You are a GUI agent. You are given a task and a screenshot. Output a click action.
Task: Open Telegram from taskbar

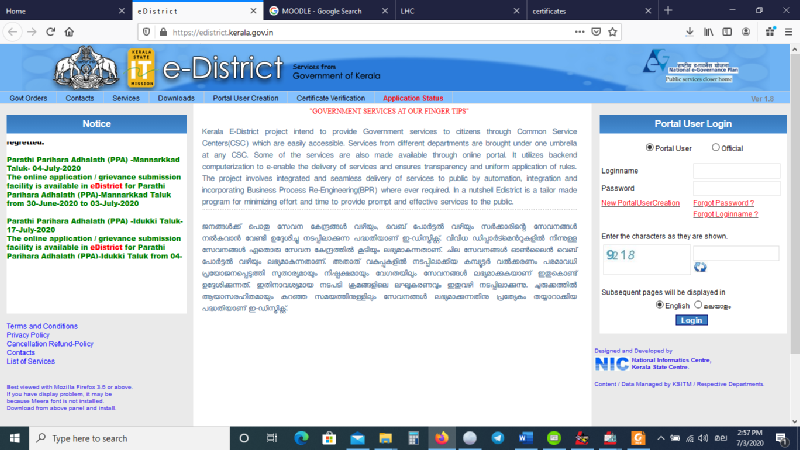coord(498,438)
